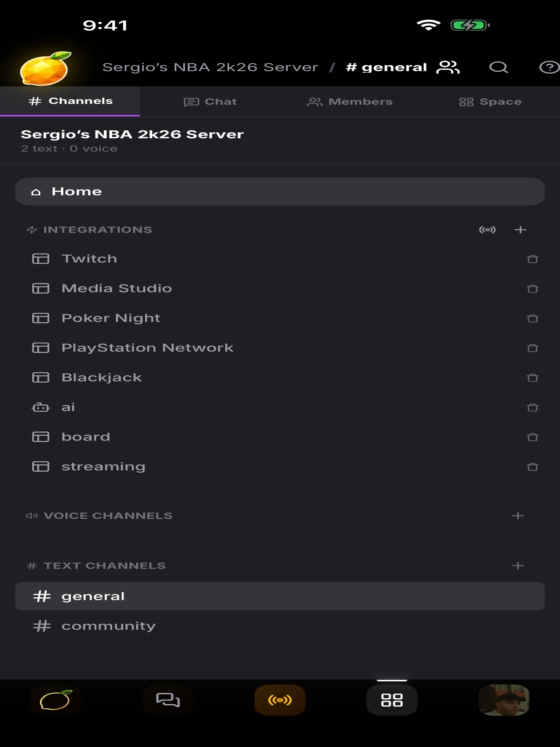The width and height of the screenshot is (560, 747).
Task: Open the grid spaces icon in bottom bar
Action: click(392, 700)
